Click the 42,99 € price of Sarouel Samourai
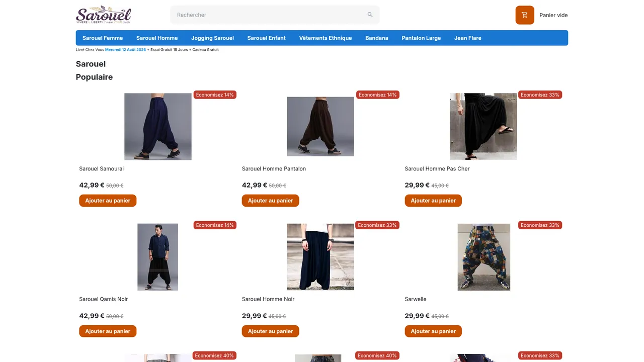Viewport: 644px width, 362px height. (92, 185)
